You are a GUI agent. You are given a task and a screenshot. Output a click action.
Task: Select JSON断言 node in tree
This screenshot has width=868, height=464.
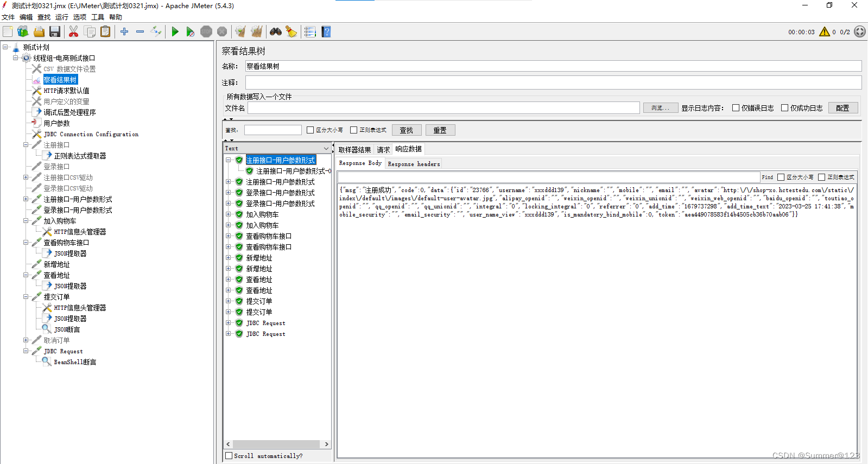(67, 329)
